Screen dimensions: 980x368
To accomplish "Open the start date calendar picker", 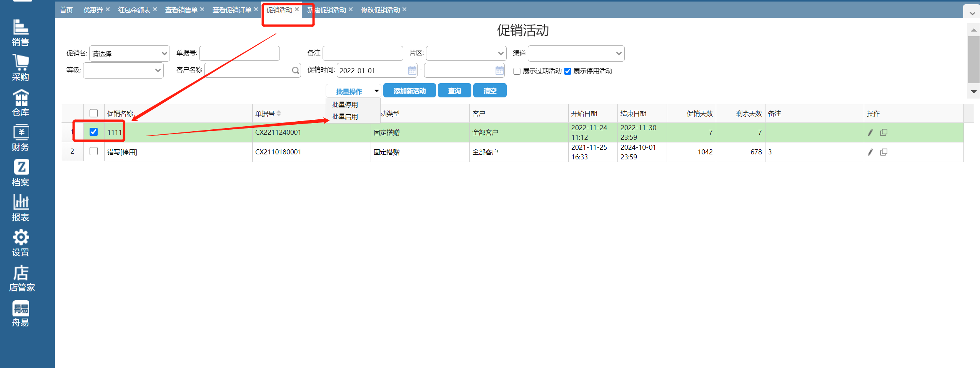I will pyautogui.click(x=412, y=70).
